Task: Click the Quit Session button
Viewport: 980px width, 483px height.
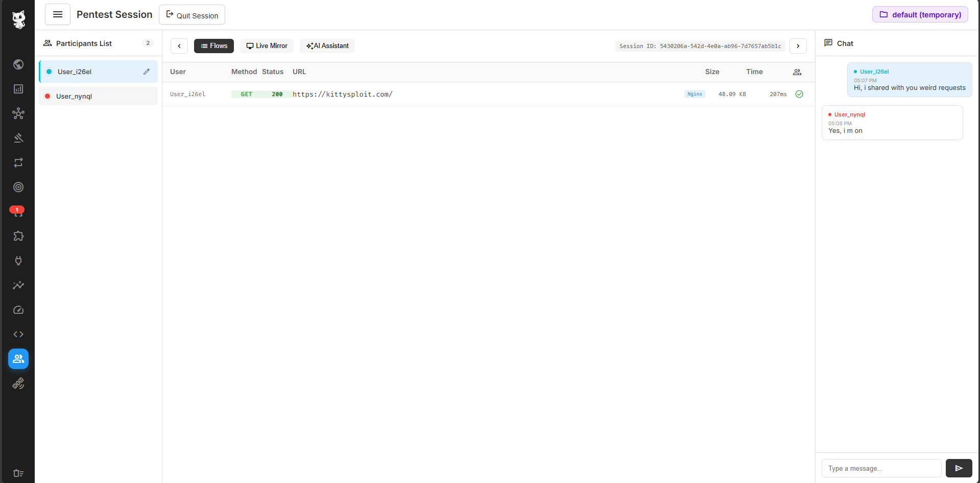Action: 192,14
